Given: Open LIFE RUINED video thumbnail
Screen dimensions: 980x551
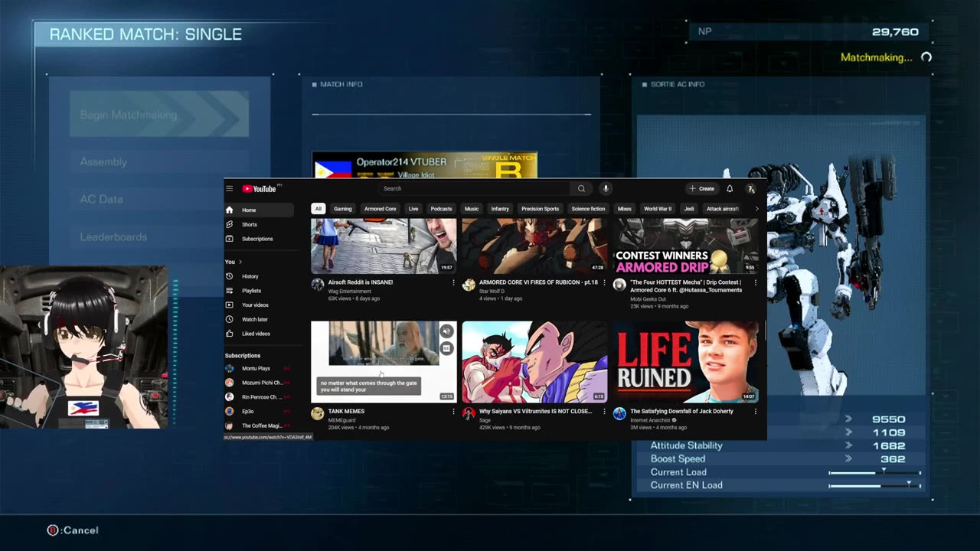Looking at the screenshot, I should [687, 362].
